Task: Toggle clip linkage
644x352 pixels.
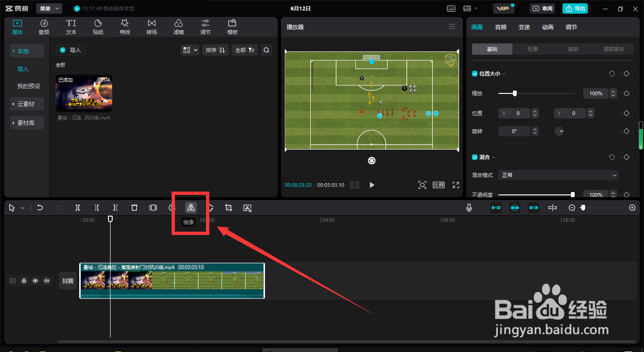Action: (534, 208)
